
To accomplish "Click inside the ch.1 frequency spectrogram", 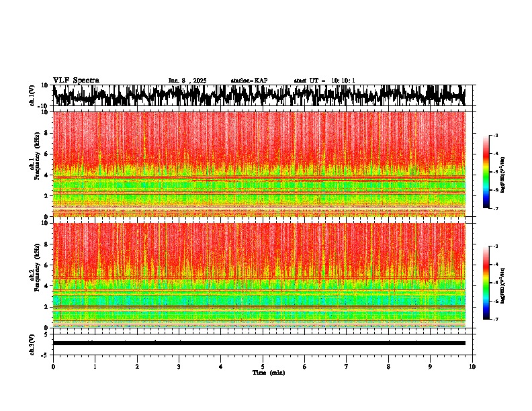I will pos(259,164).
